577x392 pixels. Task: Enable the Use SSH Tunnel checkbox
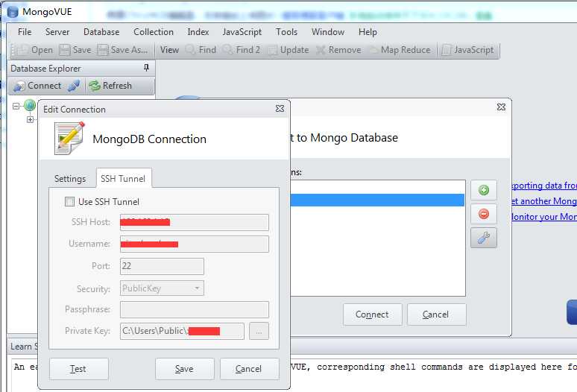tap(69, 201)
